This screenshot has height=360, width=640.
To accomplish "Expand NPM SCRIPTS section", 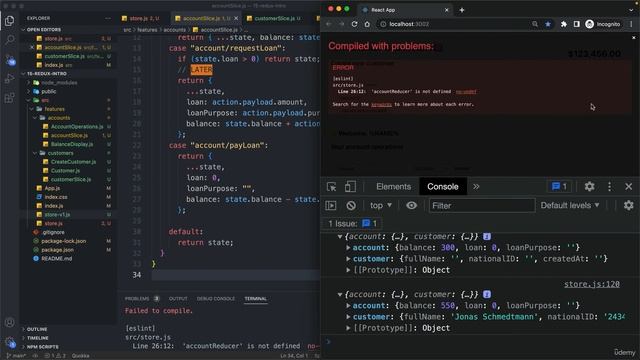I will pyautogui.click(x=42, y=347).
